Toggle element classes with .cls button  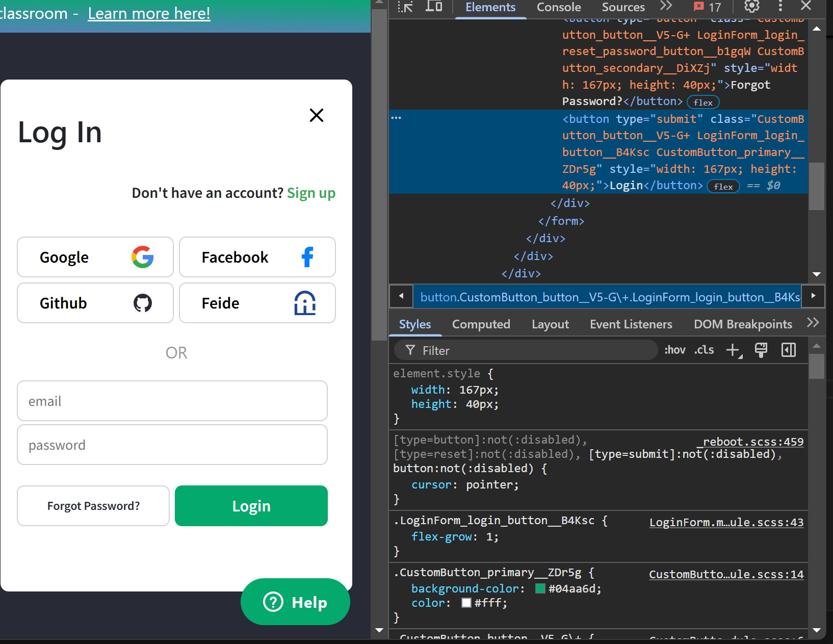click(x=704, y=350)
